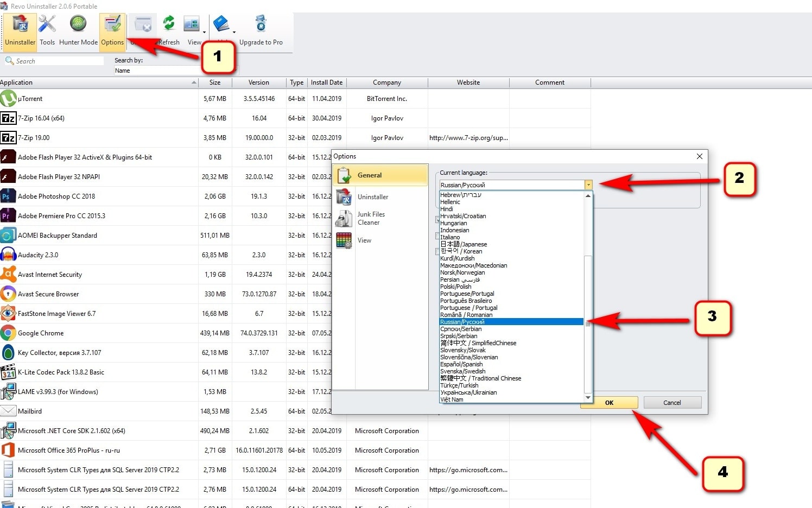This screenshot has width=812, height=508.
Task: Choose Español/Spanish in the language list
Action: click(461, 364)
